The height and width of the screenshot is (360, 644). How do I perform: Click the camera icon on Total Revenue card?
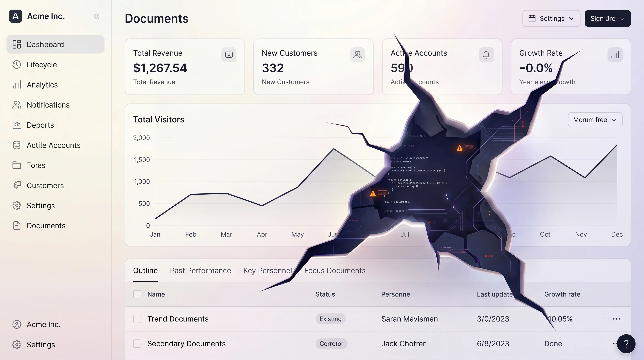pos(229,55)
